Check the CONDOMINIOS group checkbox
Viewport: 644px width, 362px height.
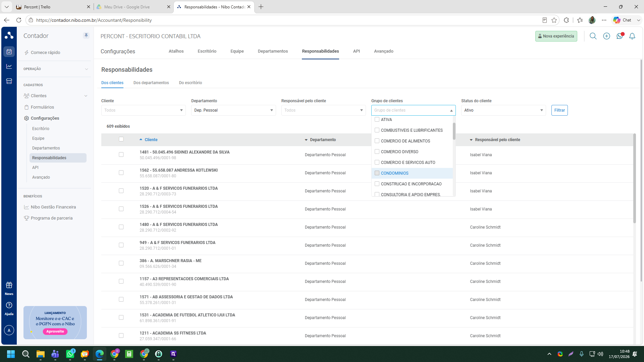[x=377, y=173]
